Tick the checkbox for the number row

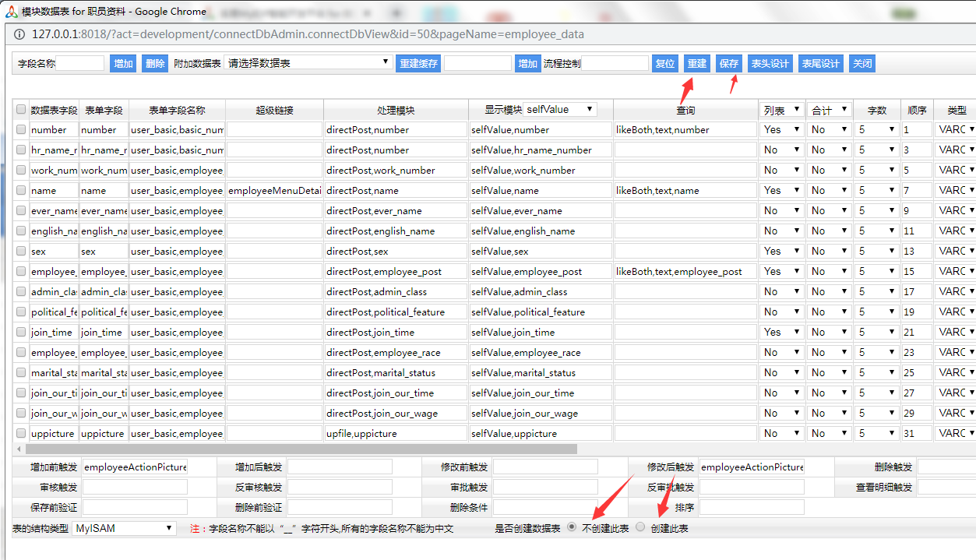tap(21, 129)
